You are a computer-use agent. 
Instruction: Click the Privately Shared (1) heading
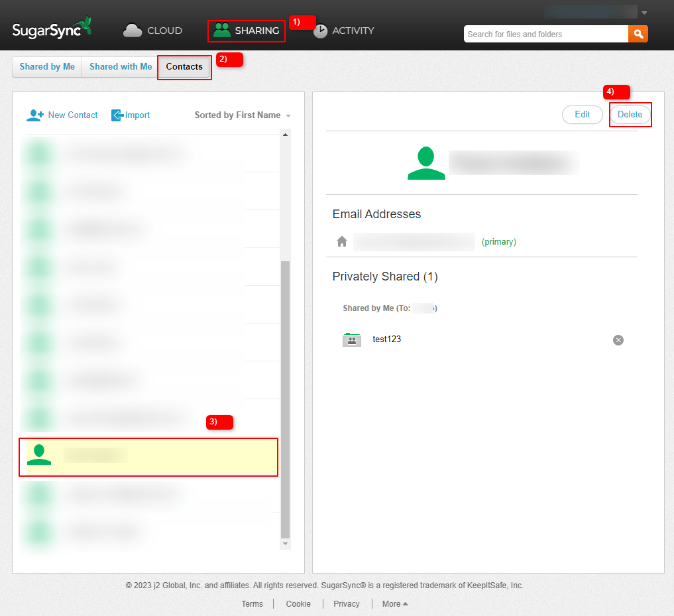(385, 276)
